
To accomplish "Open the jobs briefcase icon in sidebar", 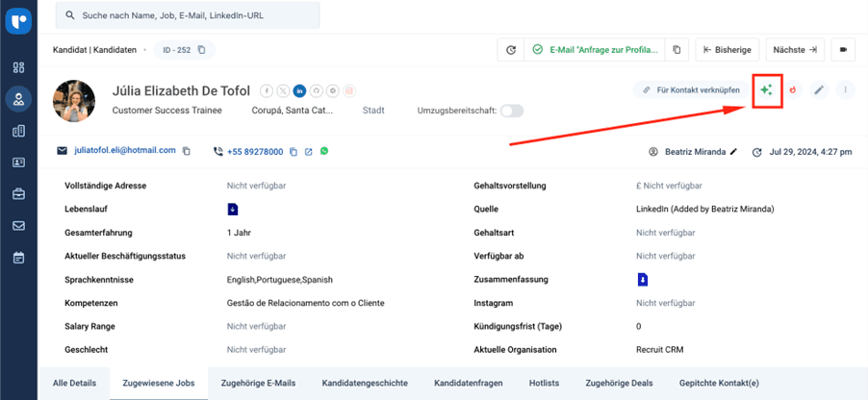I will (19, 194).
